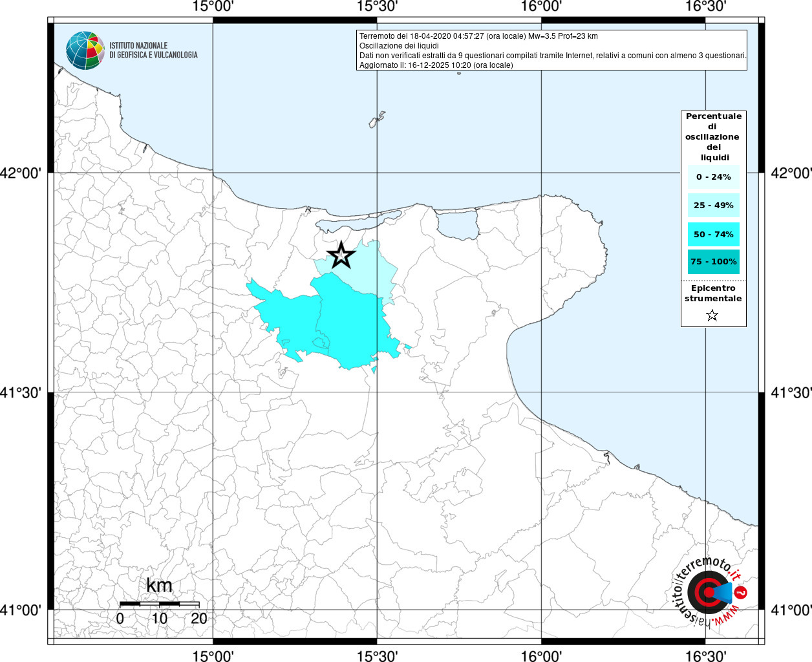Screen dimensions: 812x662
Task: Click the 'Percentuale di oscillazione dei liquidi' legend title
Action: 713,136
